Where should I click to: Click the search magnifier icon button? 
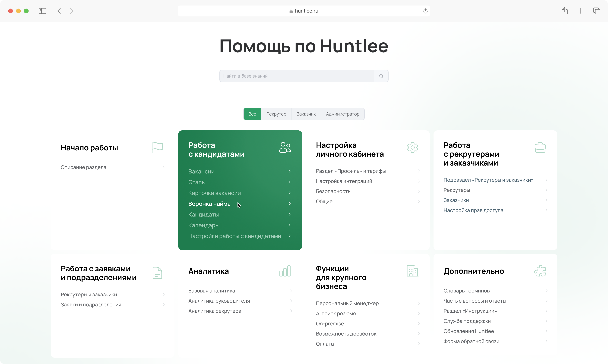[x=381, y=76]
